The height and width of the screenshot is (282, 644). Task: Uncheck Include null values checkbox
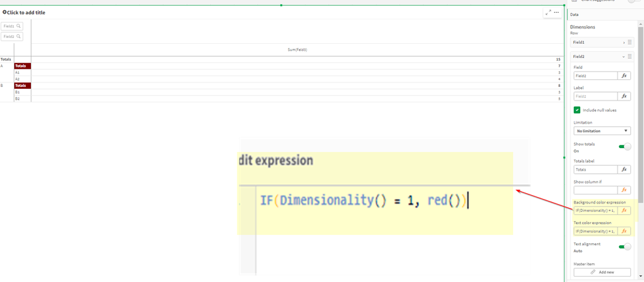(x=577, y=110)
